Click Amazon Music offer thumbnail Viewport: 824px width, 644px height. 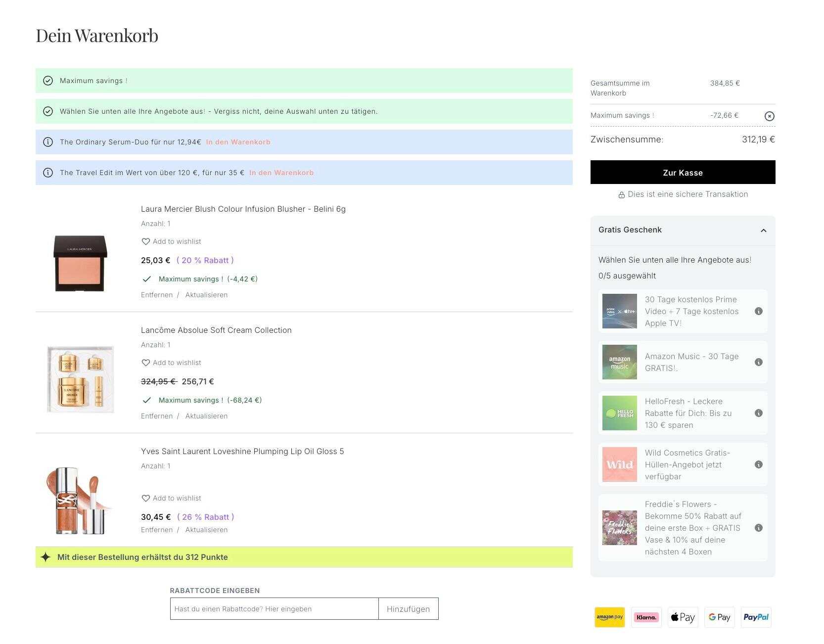[619, 362]
